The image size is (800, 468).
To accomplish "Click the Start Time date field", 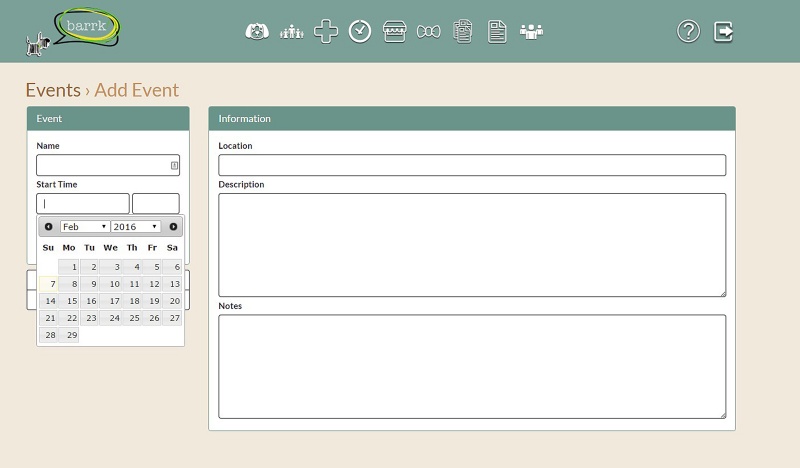I will pyautogui.click(x=83, y=204).
